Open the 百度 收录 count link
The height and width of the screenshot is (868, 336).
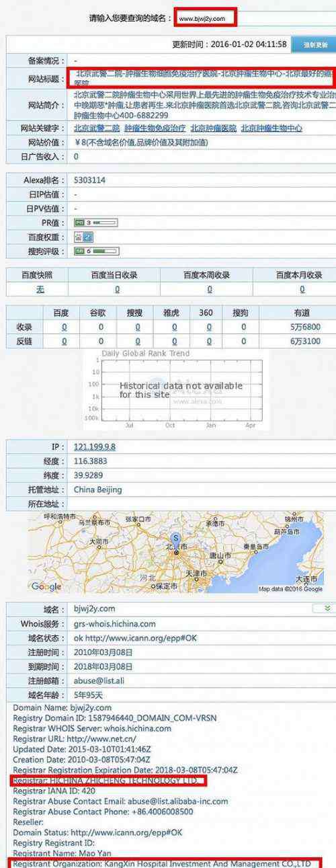(65, 327)
